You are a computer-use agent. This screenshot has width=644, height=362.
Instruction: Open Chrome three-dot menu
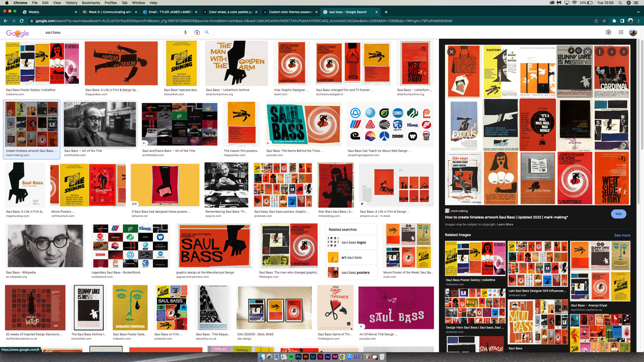(x=639, y=21)
